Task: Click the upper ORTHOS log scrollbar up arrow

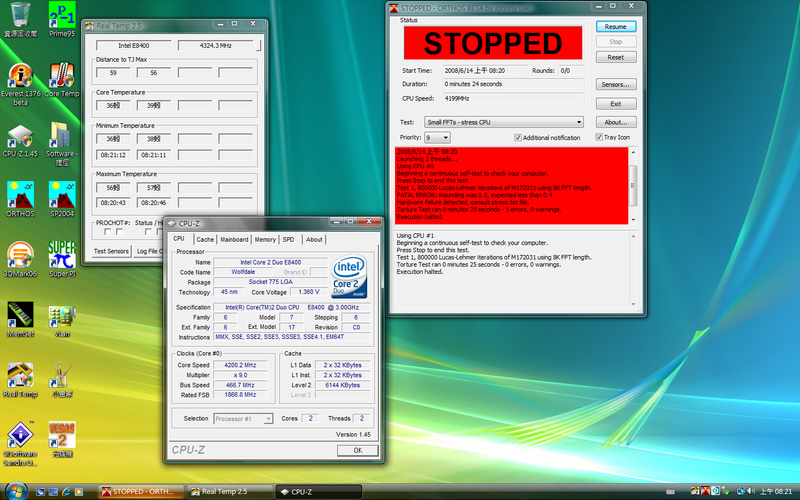Action: tap(633, 152)
